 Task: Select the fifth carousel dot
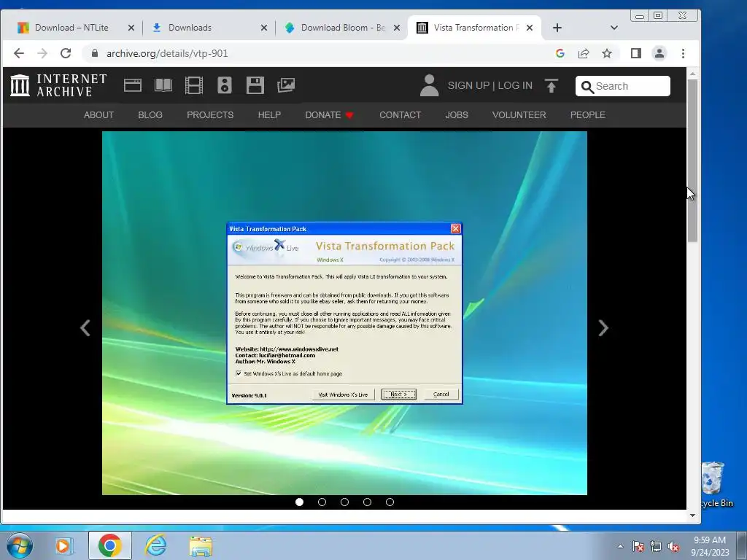[x=390, y=502]
